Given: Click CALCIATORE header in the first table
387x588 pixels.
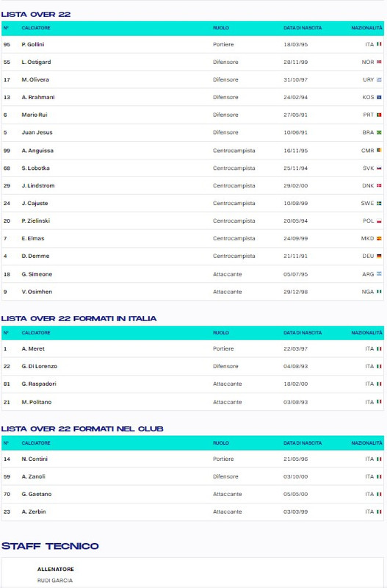Looking at the screenshot, I should coord(36,28).
